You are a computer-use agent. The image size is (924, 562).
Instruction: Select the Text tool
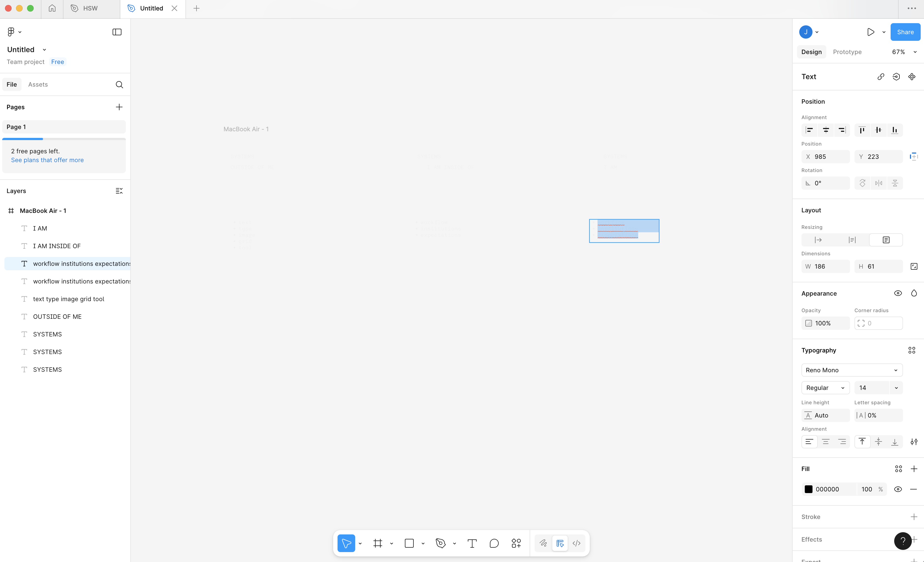point(472,543)
